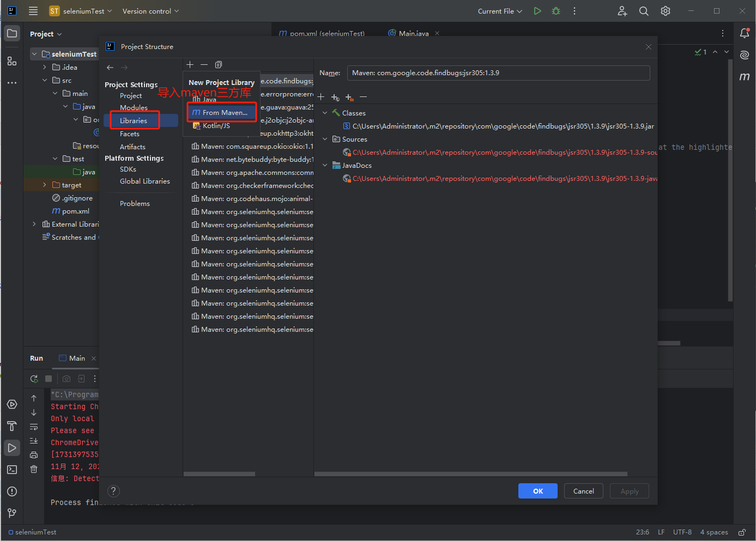Expand External Libraries node
Viewport: 756px width, 541px height.
pyautogui.click(x=34, y=224)
